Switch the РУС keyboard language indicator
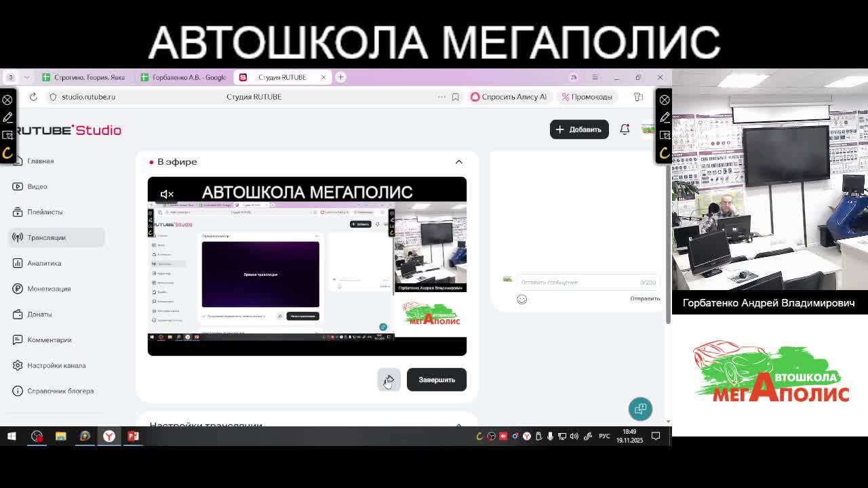Image resolution: width=868 pixels, height=488 pixels. click(604, 436)
